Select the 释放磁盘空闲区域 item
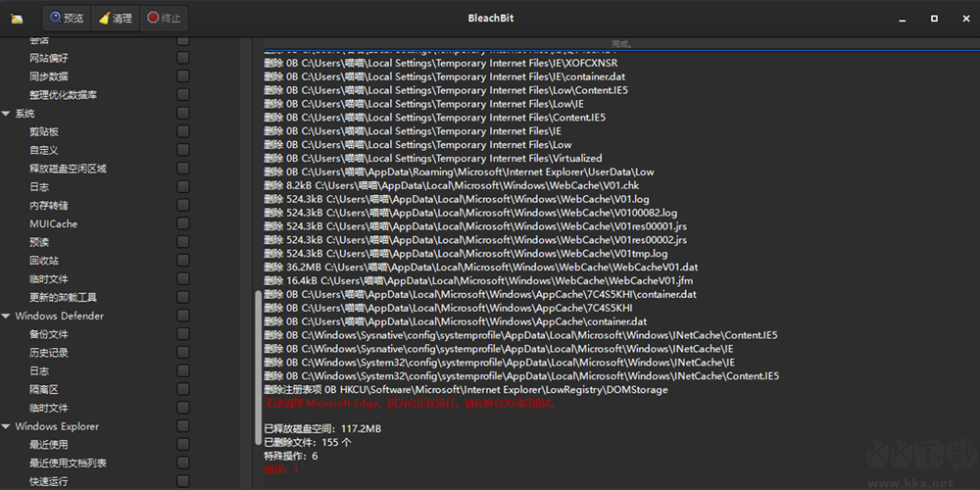The image size is (980, 490). [x=68, y=169]
